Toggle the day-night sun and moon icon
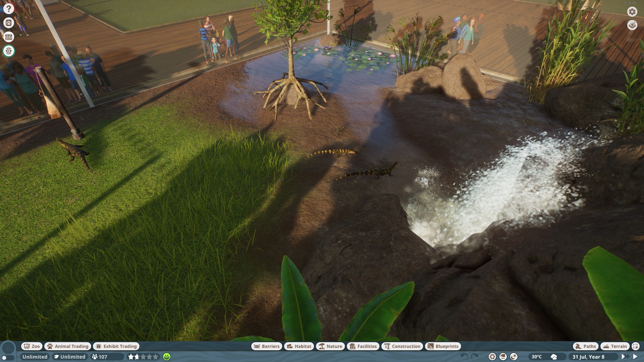 coord(514,357)
